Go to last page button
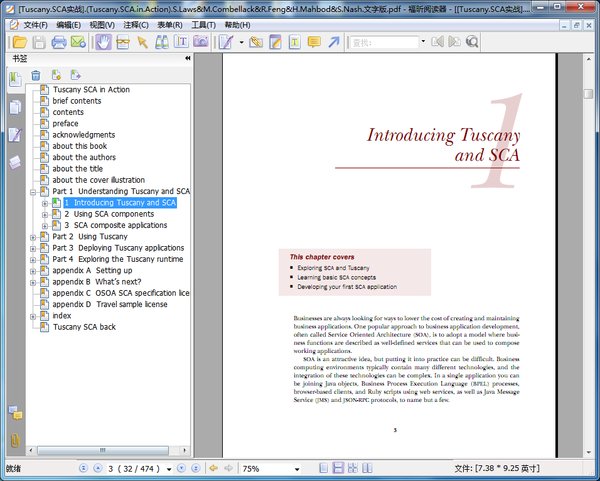This screenshot has width=600, height=481. (196, 468)
